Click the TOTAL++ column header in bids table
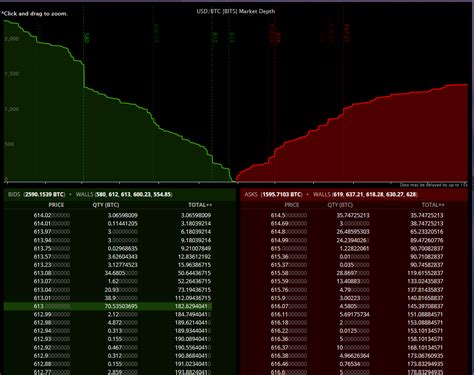 tap(200, 205)
